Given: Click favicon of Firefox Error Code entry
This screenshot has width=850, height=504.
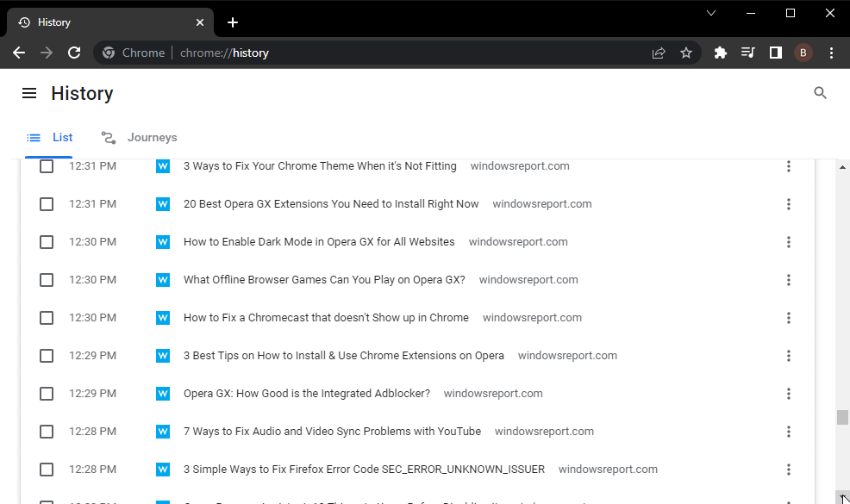Looking at the screenshot, I should [163, 470].
